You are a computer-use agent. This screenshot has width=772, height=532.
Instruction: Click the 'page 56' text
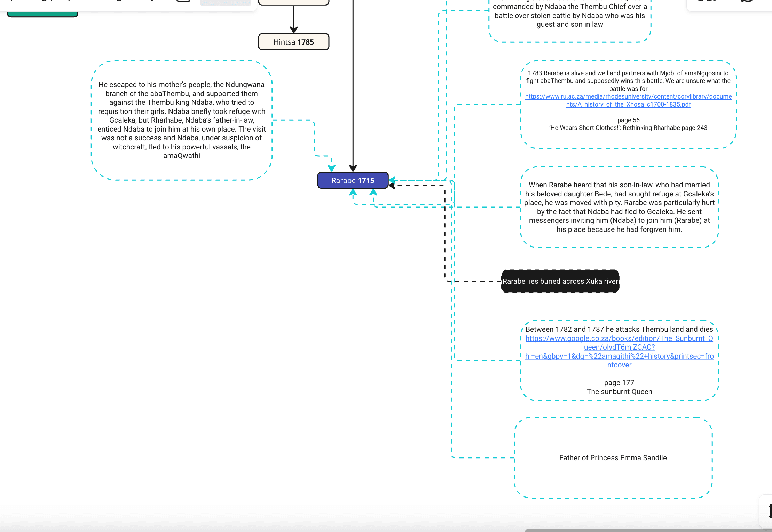click(628, 120)
